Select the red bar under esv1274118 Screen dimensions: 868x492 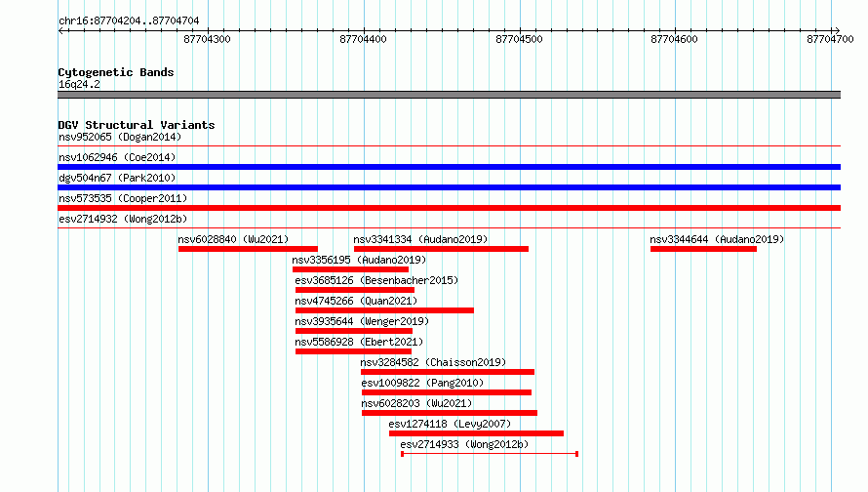pyautogui.click(x=476, y=433)
